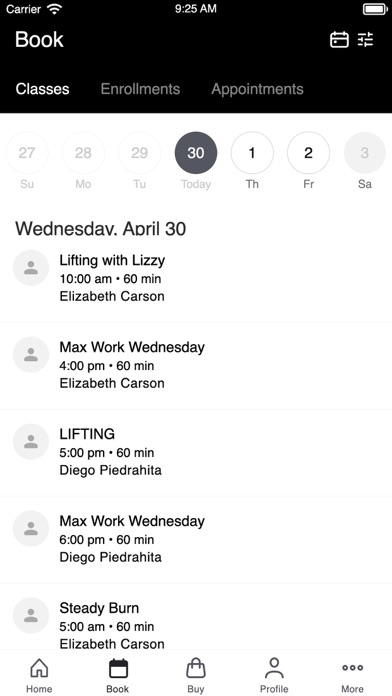Select Thursday the 1st date circle
The width and height of the screenshot is (392, 696).
pyautogui.click(x=252, y=153)
